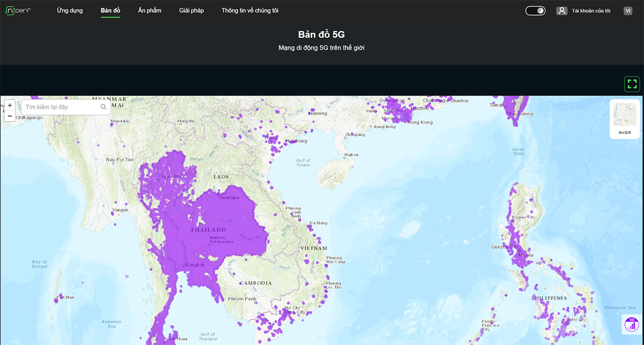Open the 5G signal layer button

tap(631, 324)
